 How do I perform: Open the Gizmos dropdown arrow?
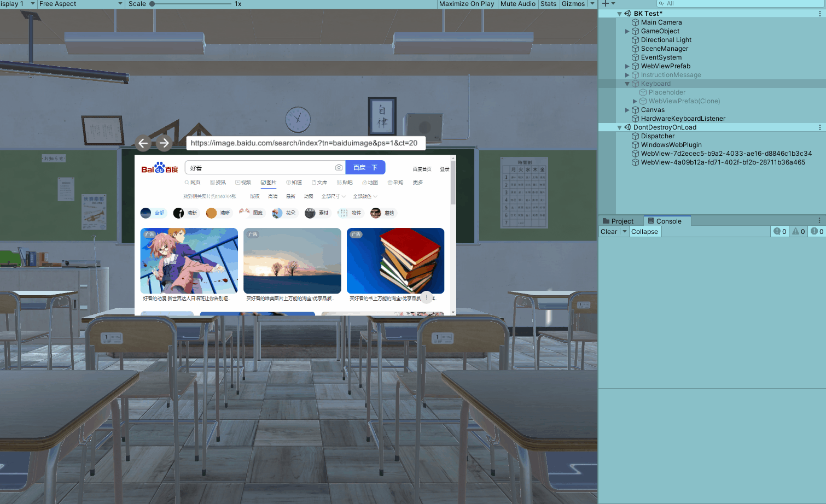click(592, 4)
